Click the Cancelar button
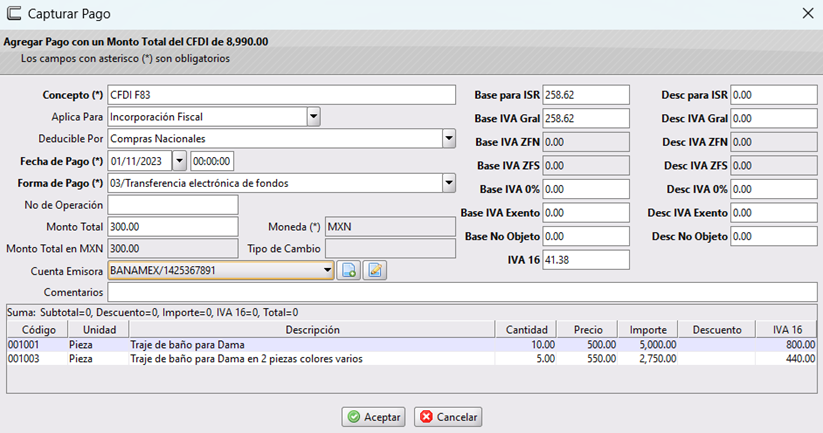 448,417
